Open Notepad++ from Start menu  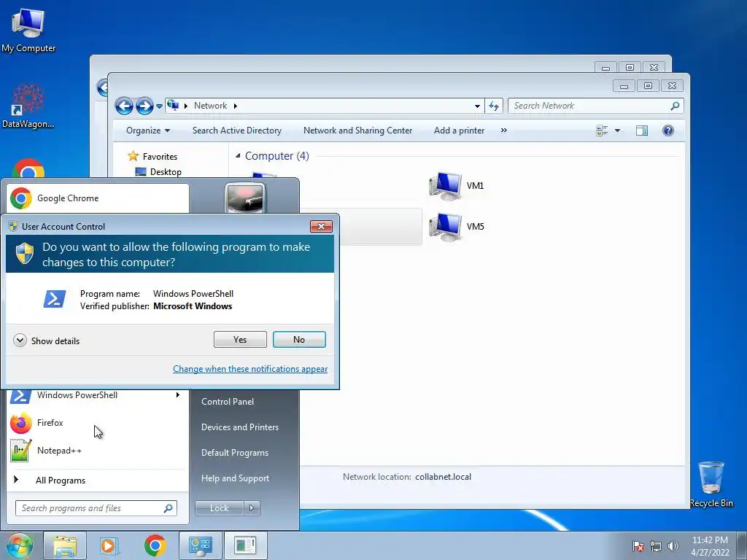click(98, 451)
